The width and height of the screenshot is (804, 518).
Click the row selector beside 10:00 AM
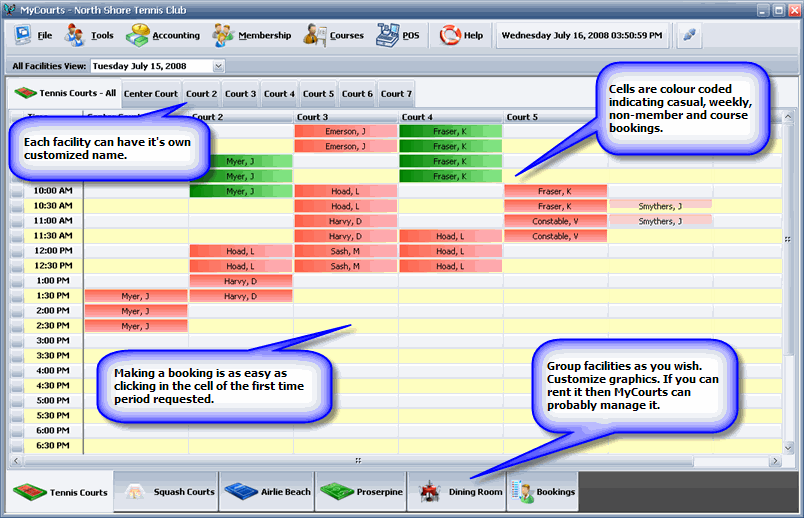[x=17, y=191]
